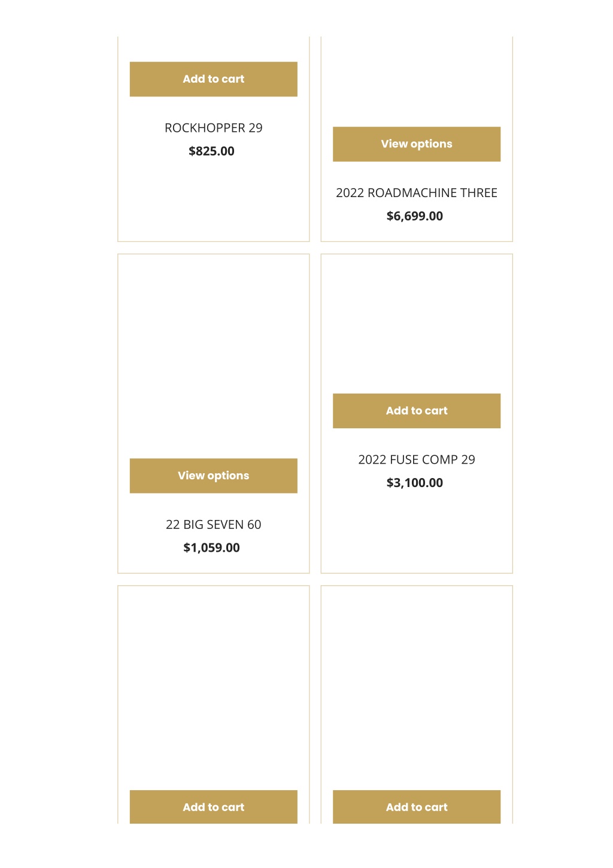Screen dimensions: 613x868
Task: Open the 2022 ROADMACHINE THREE product title
Action: pos(417,193)
